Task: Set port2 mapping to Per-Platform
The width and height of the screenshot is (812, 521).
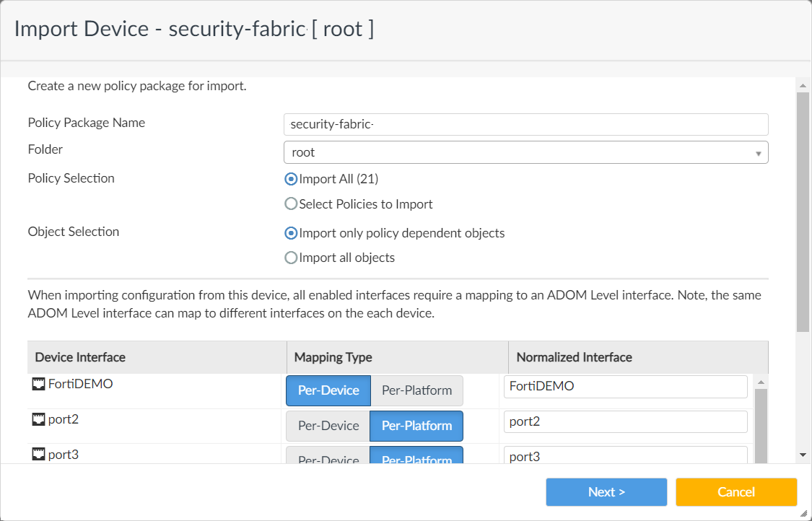Action: 417,426
